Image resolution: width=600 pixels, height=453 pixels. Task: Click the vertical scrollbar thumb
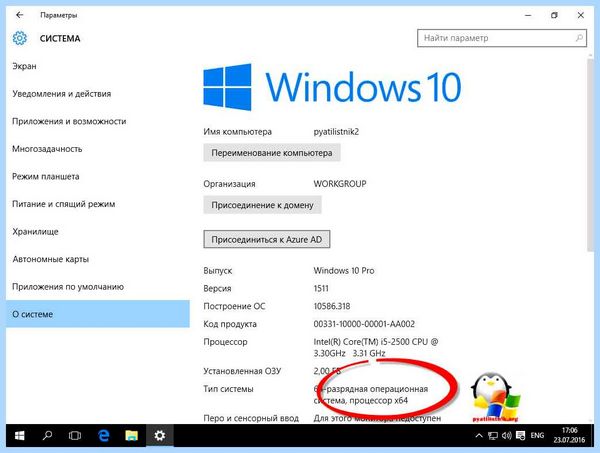(590, 155)
